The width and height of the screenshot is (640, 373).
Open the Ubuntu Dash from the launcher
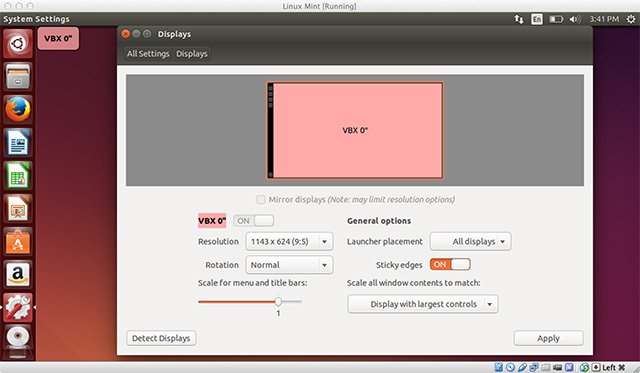click(18, 43)
